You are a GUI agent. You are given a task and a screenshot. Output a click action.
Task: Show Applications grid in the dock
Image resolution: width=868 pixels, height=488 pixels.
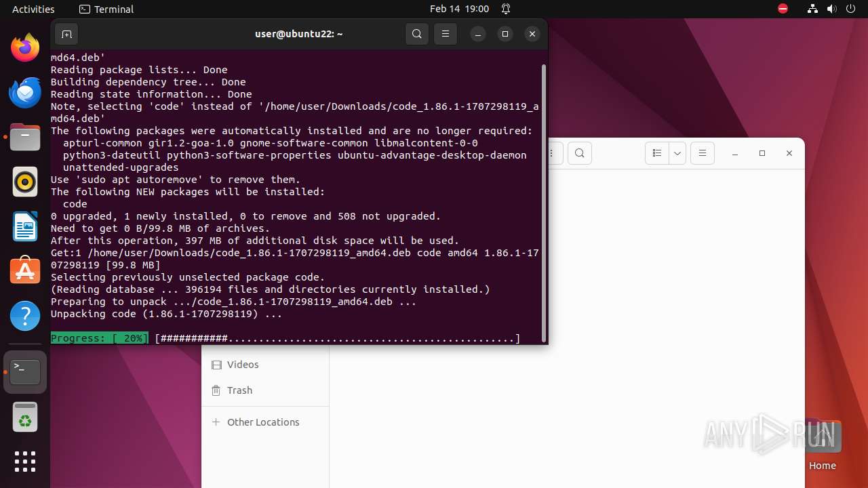(25, 462)
